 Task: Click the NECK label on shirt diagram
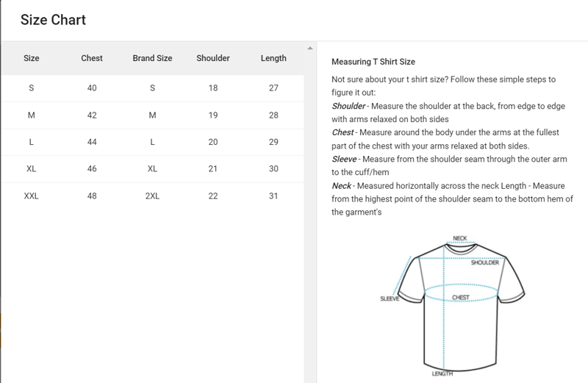[460, 238]
